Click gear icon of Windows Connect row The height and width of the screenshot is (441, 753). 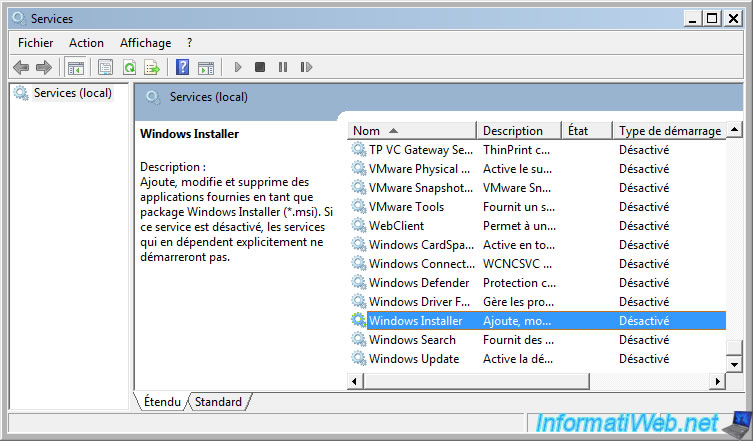tap(358, 263)
